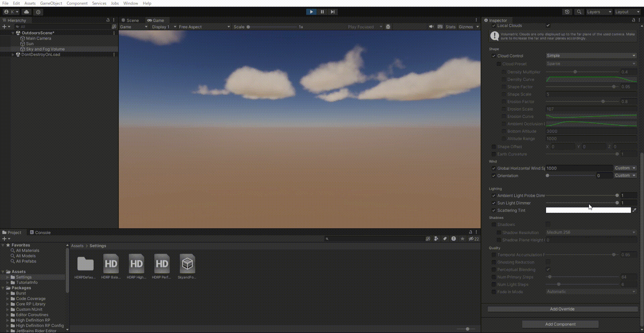Open the File menu

pyautogui.click(x=5, y=3)
